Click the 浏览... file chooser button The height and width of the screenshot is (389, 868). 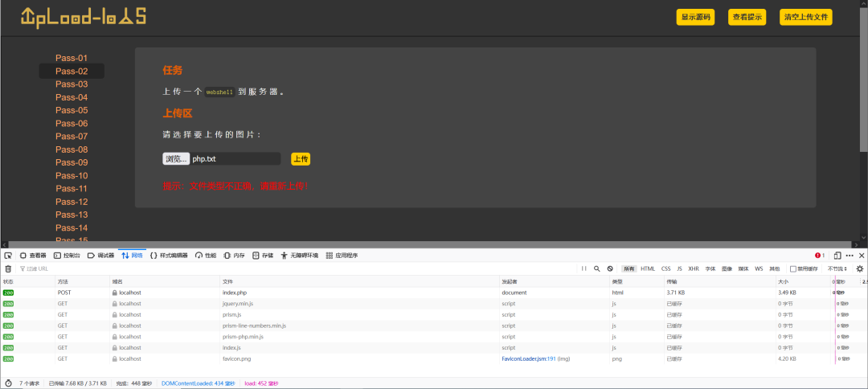coord(176,159)
